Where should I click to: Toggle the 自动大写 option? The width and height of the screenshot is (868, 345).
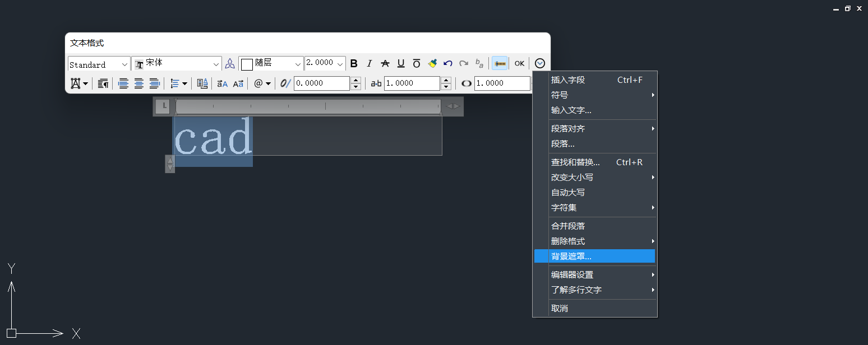(x=595, y=193)
